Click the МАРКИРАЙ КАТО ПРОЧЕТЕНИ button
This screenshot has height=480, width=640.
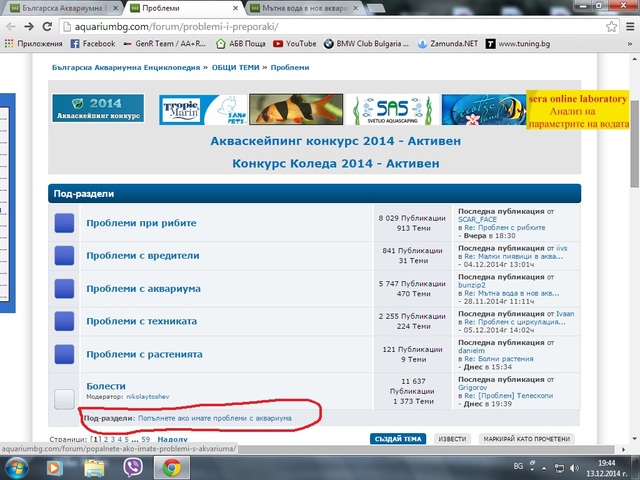[x=529, y=439]
